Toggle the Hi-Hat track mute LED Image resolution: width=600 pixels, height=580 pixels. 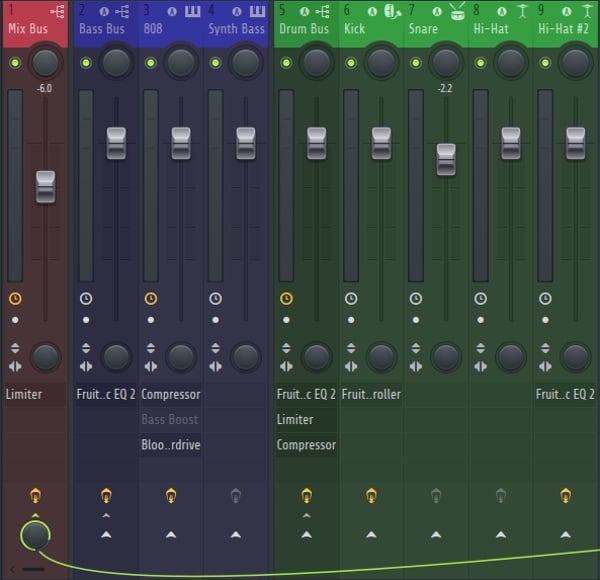pos(481,63)
